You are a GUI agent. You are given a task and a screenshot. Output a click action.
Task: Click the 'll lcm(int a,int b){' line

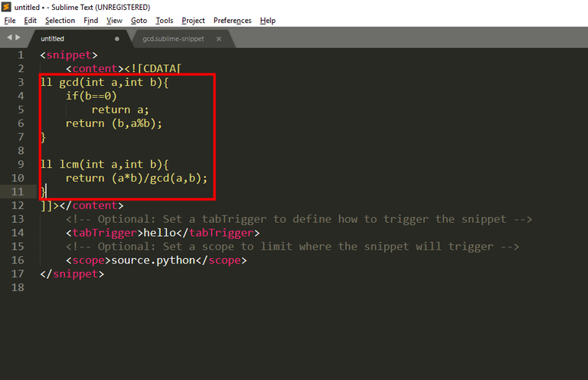point(105,164)
